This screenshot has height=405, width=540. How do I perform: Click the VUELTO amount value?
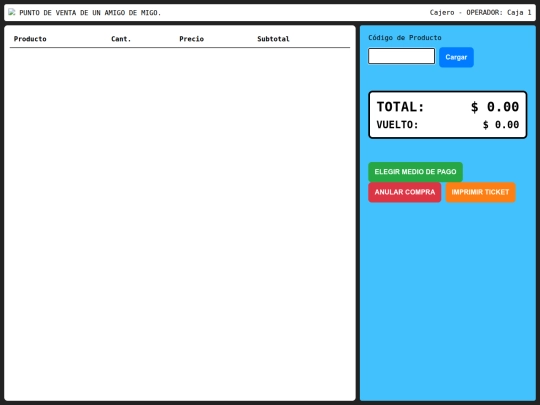tap(501, 125)
